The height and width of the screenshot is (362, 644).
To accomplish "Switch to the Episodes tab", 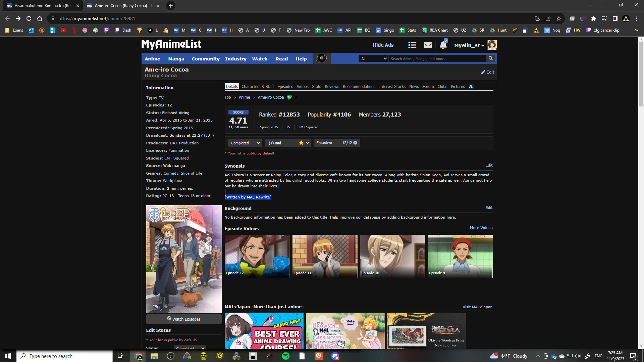I will coord(285,87).
